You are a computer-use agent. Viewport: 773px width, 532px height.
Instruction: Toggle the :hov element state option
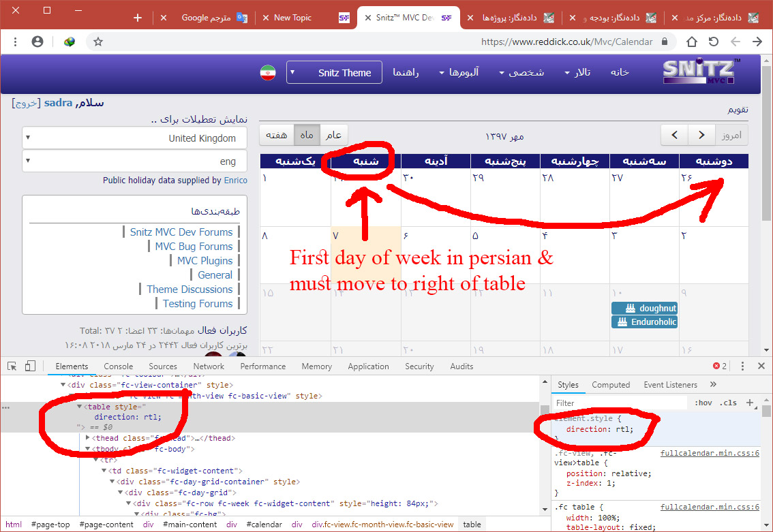point(703,403)
